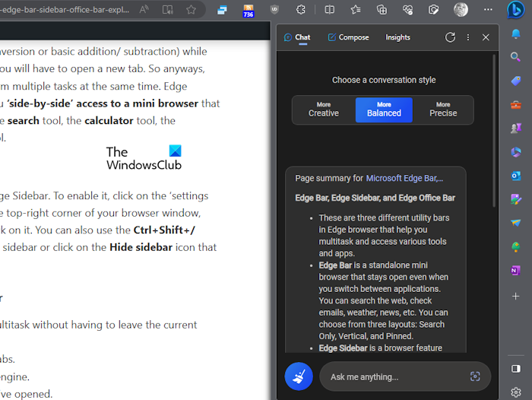Screen dimensions: 532x400
Task: Switch to the Insights tab
Action: pyautogui.click(x=397, y=37)
